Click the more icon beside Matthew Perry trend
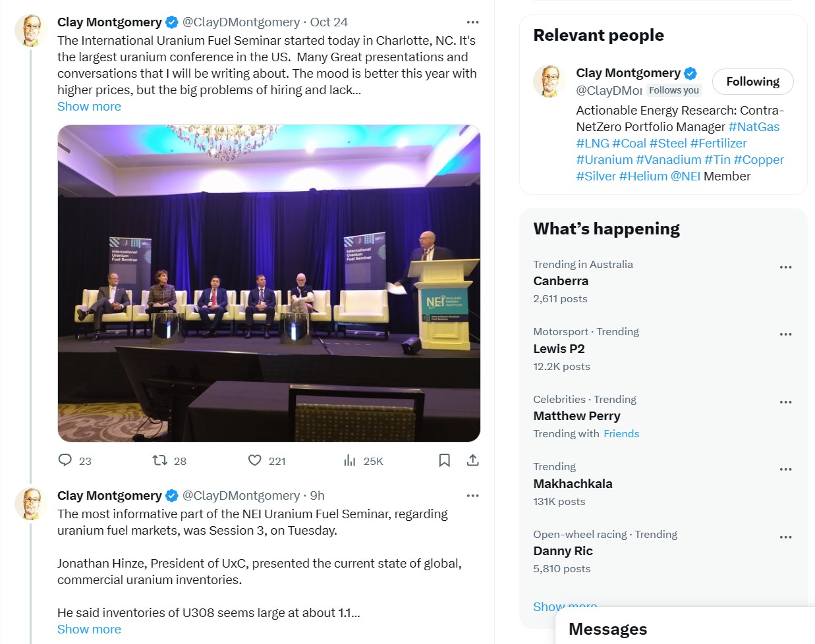The image size is (815, 644). coord(785,402)
